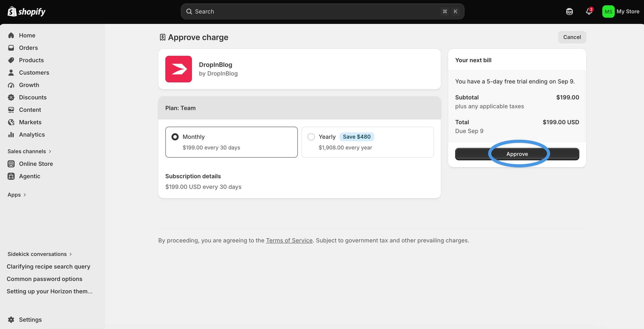Click the Customers person icon
This screenshot has width=644, height=329.
(x=11, y=73)
